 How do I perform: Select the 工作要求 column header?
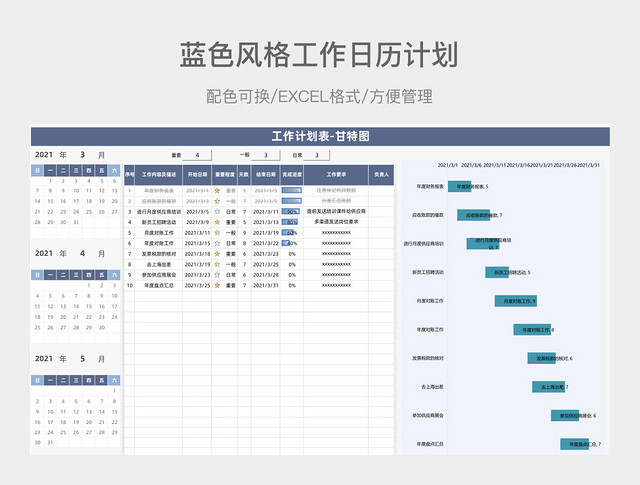tap(336, 175)
